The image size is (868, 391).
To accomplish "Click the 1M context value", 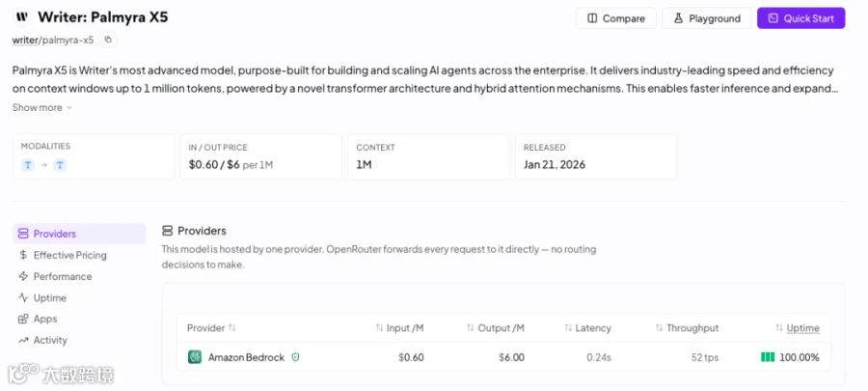I will (364, 164).
